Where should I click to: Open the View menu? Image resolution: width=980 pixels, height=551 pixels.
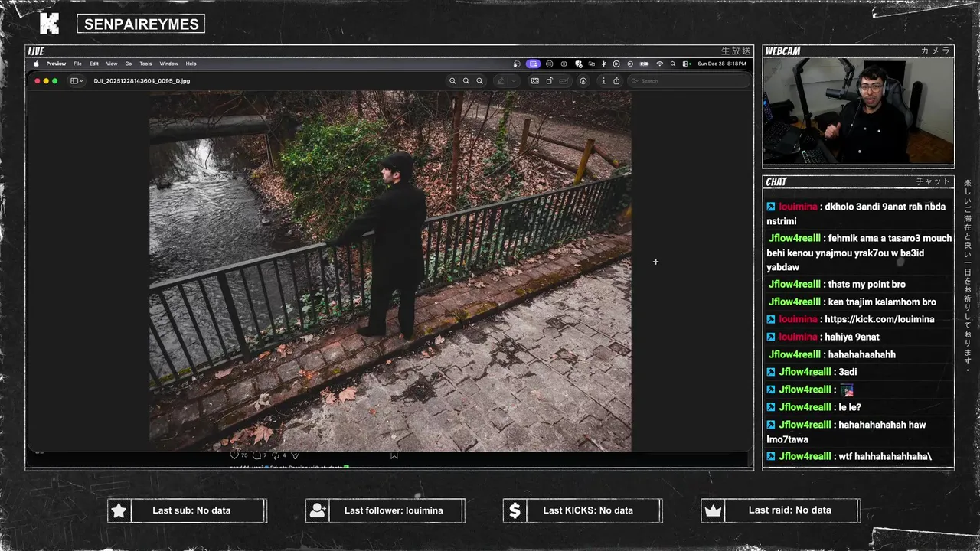(x=112, y=64)
